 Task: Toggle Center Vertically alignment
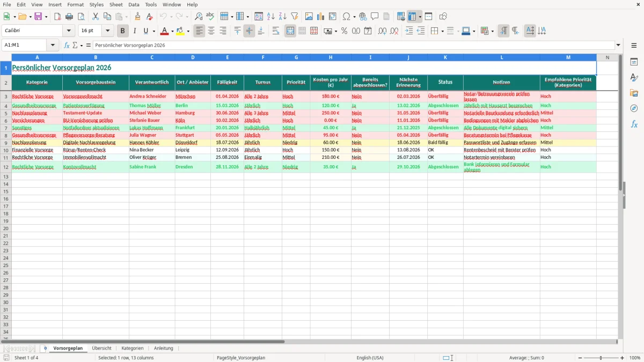pos(249,31)
